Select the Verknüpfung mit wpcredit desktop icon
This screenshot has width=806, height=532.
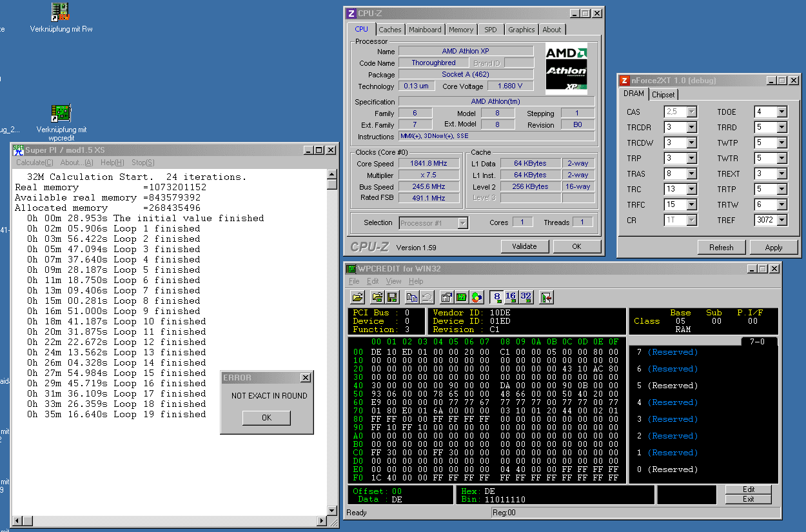(x=61, y=123)
